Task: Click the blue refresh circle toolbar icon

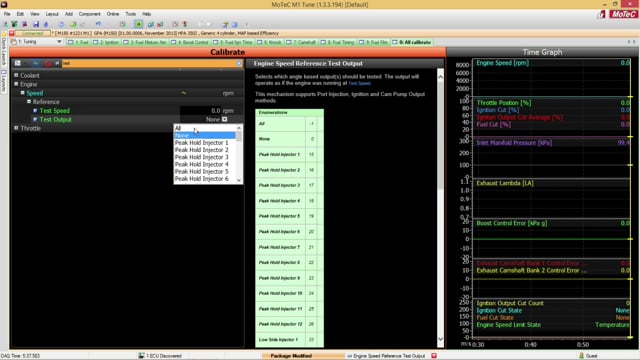Action: coord(61,24)
